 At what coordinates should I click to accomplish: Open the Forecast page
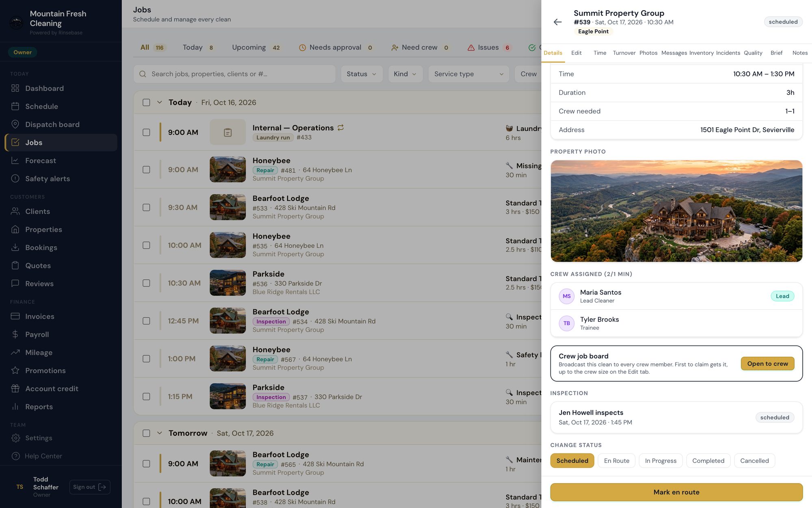click(x=61, y=161)
